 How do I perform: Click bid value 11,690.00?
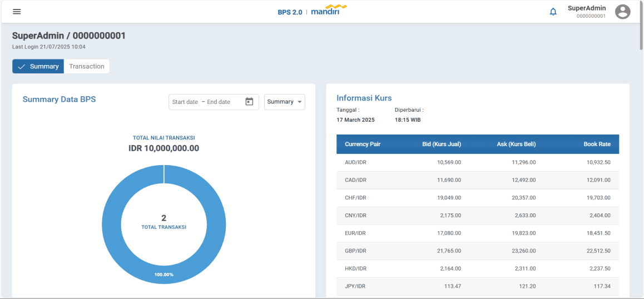[449, 180]
